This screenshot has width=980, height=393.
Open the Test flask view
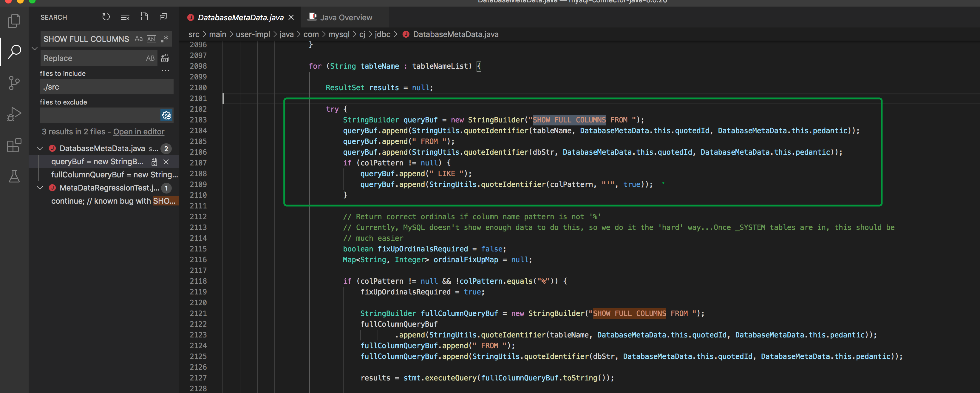point(14,176)
